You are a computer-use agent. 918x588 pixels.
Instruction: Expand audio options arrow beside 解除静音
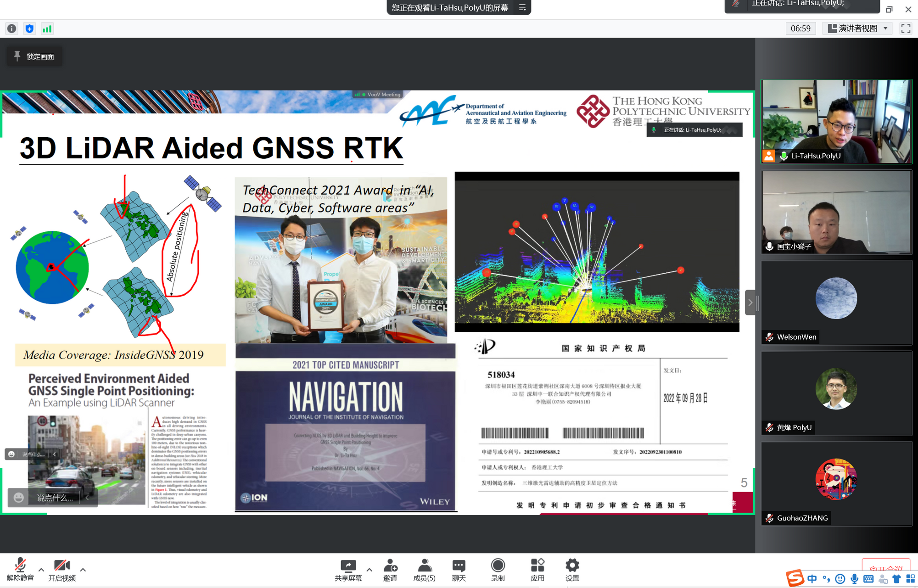tap(41, 570)
